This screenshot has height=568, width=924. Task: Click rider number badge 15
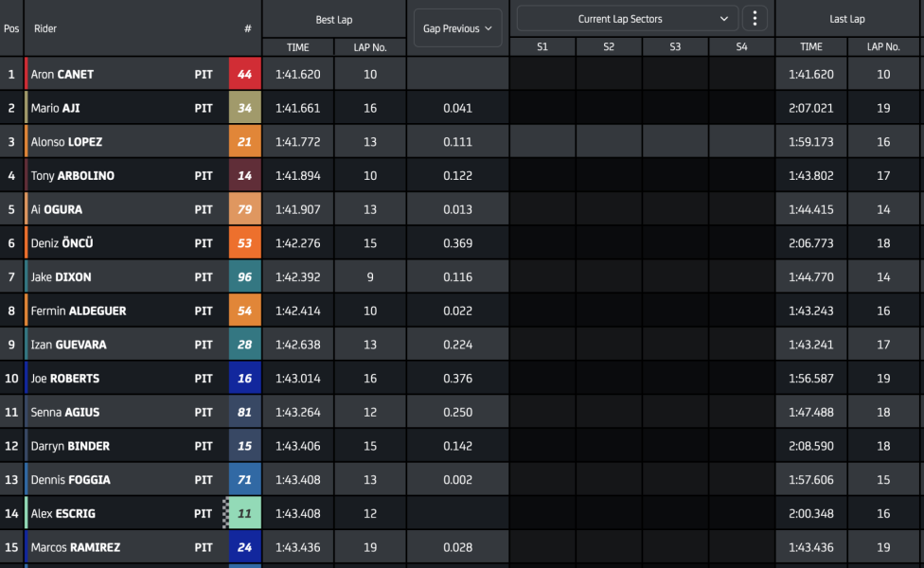(244, 446)
